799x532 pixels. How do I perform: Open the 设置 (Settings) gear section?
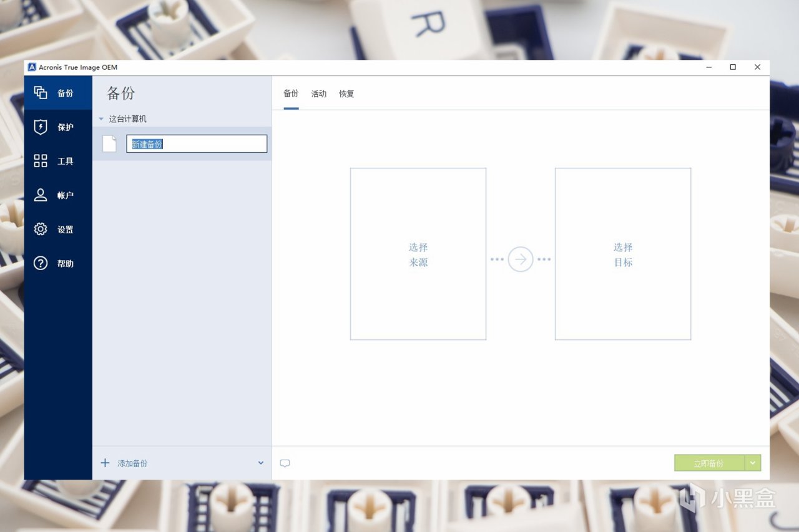point(58,230)
